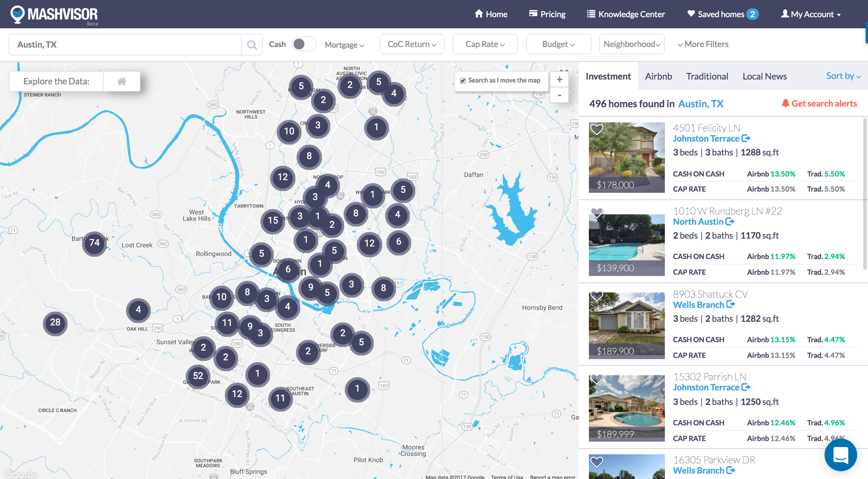Click the home icon beside Explore the Data
This screenshot has height=479, width=868.
point(122,81)
